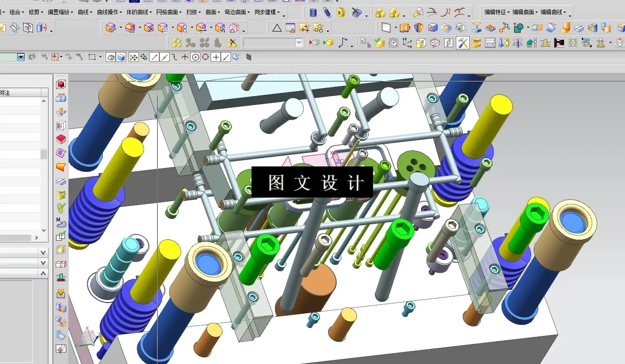625x364 pixels.
Task: Open the 曲线 menu
Action: pos(82,12)
